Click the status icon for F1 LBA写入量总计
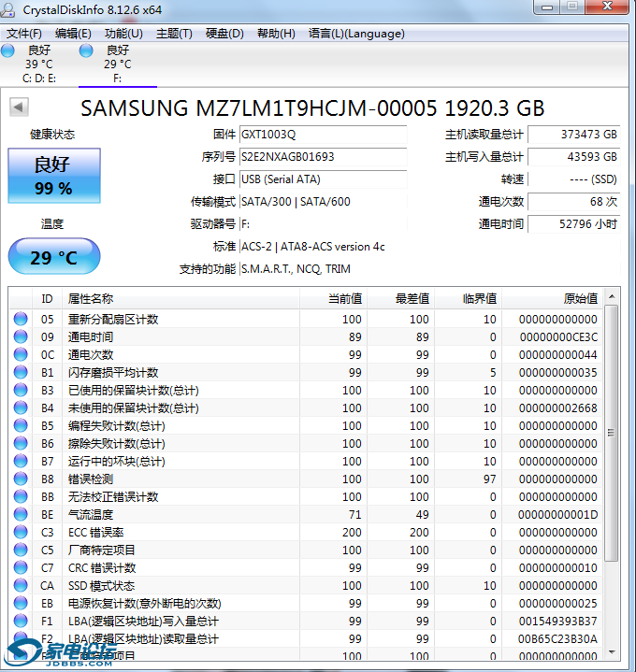Viewport: 636px width, 672px height. 21,621
